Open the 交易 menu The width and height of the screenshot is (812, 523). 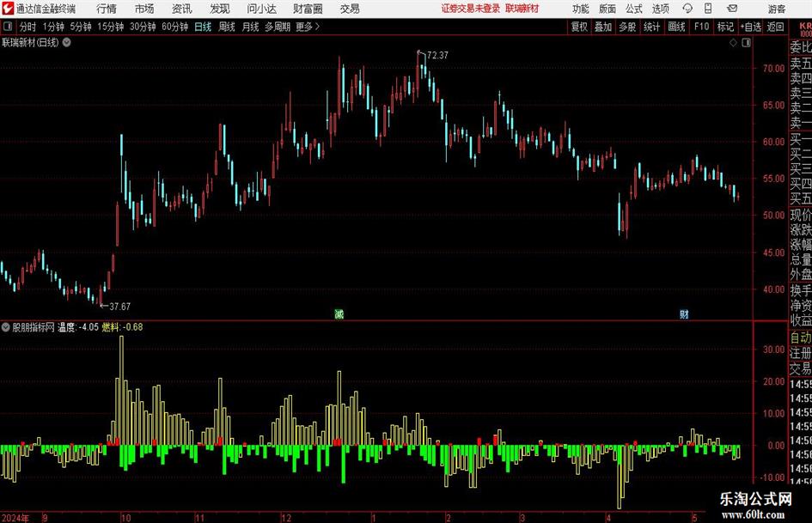point(350,9)
